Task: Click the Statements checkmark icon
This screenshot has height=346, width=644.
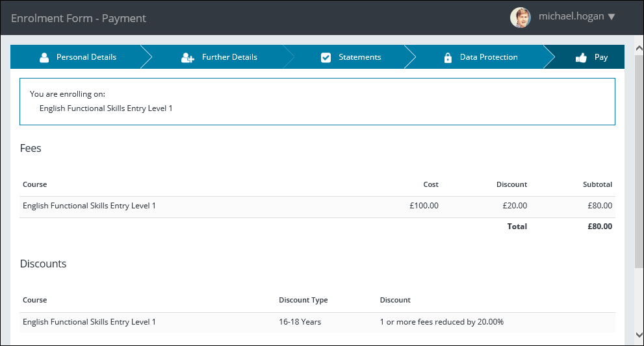Action: [326, 57]
